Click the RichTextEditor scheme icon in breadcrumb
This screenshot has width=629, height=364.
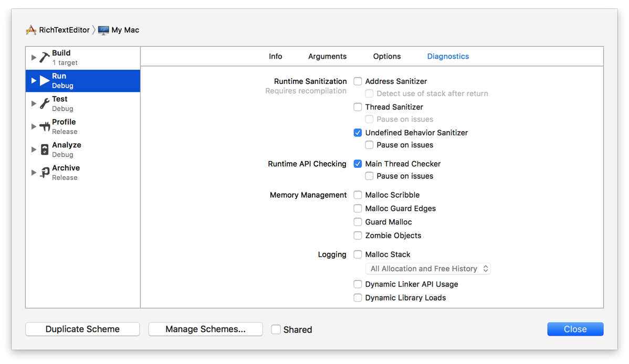click(31, 30)
